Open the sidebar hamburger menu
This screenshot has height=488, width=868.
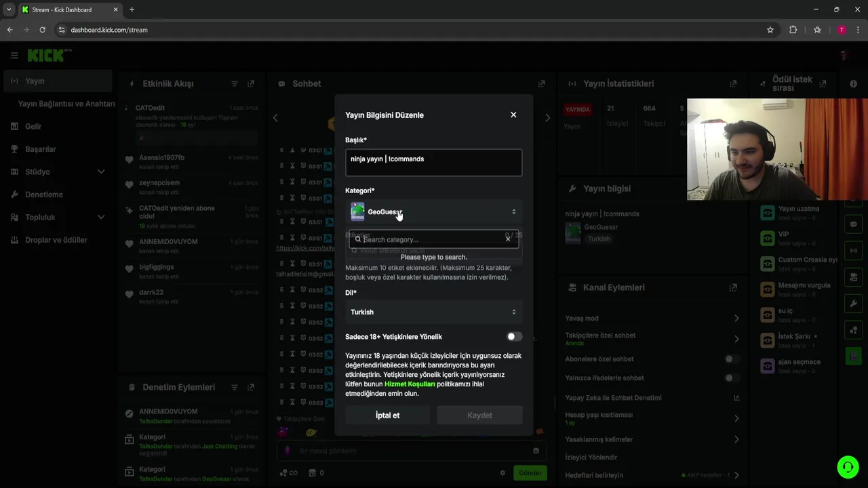tap(14, 56)
